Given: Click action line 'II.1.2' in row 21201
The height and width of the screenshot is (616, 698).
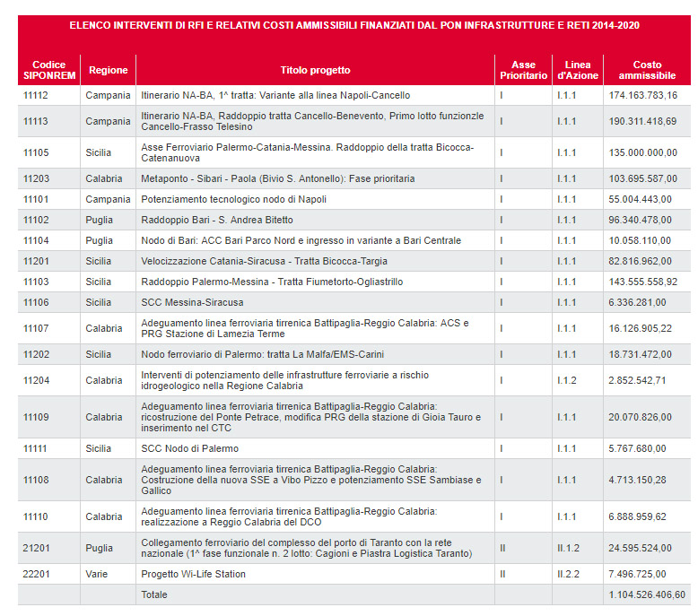Looking at the screenshot, I should point(569,548).
